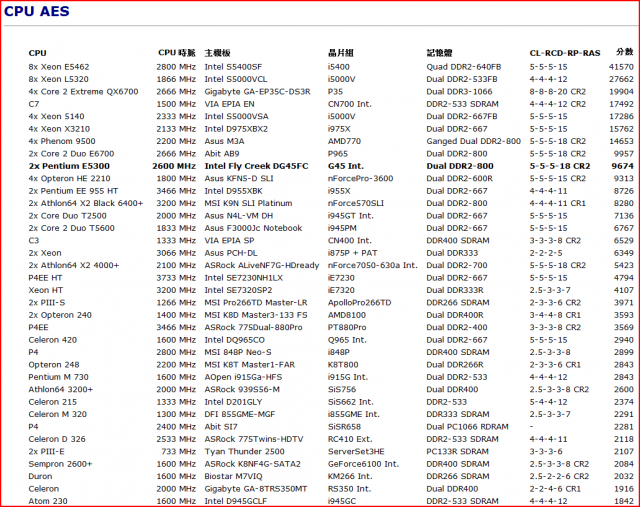Select 2x Opteron 240 row
The width and height of the screenshot is (640, 507).
tap(331, 315)
